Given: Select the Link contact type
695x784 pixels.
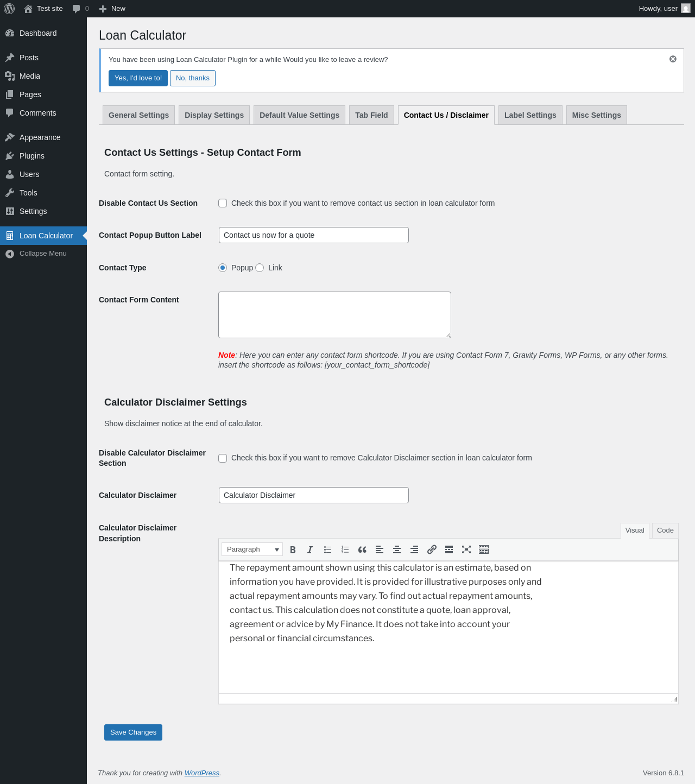Looking at the screenshot, I should pyautogui.click(x=260, y=268).
